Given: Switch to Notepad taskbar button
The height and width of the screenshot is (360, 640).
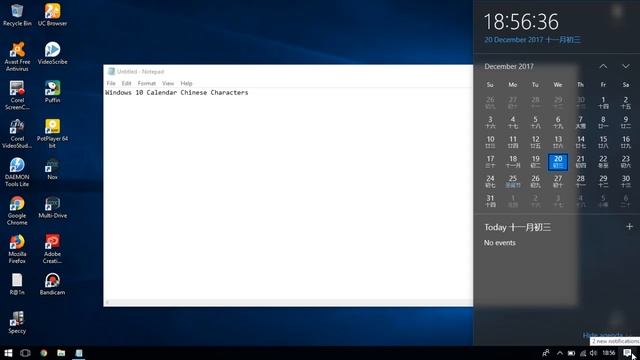Looking at the screenshot, I should tap(79, 353).
